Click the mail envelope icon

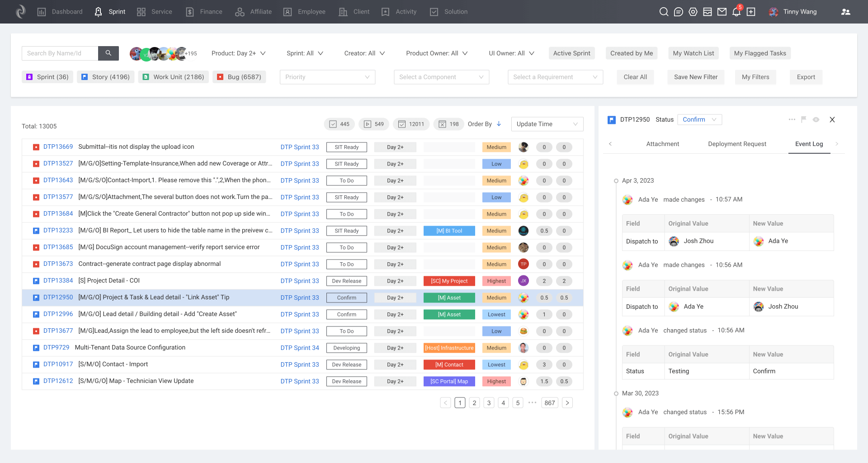(x=722, y=12)
